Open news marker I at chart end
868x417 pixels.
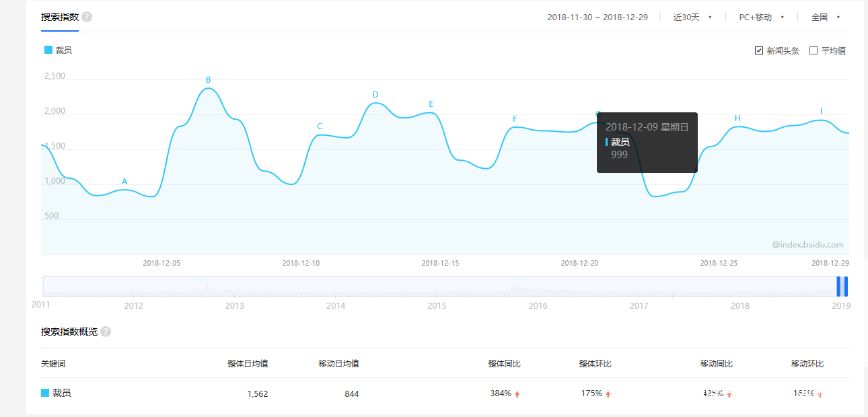(821, 112)
